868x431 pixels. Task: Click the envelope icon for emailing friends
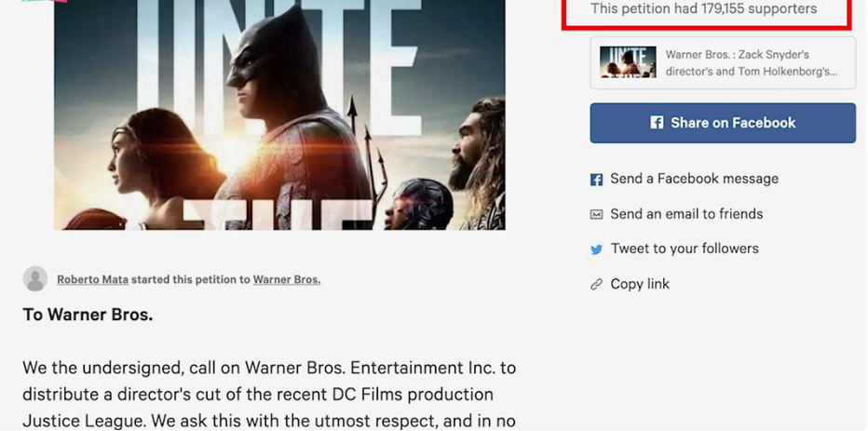[x=596, y=214]
